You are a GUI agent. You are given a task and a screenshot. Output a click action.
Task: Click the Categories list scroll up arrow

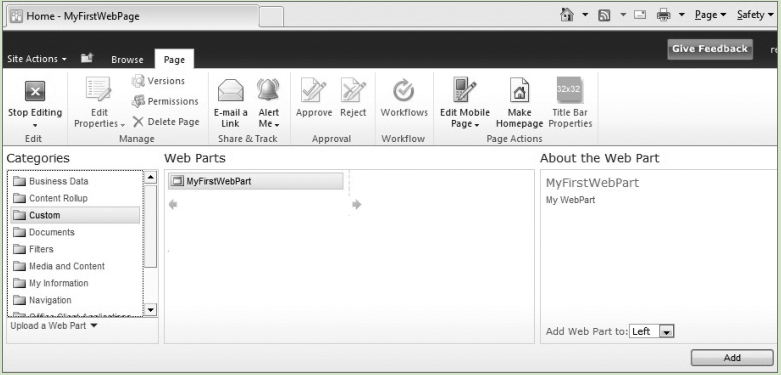tap(150, 177)
